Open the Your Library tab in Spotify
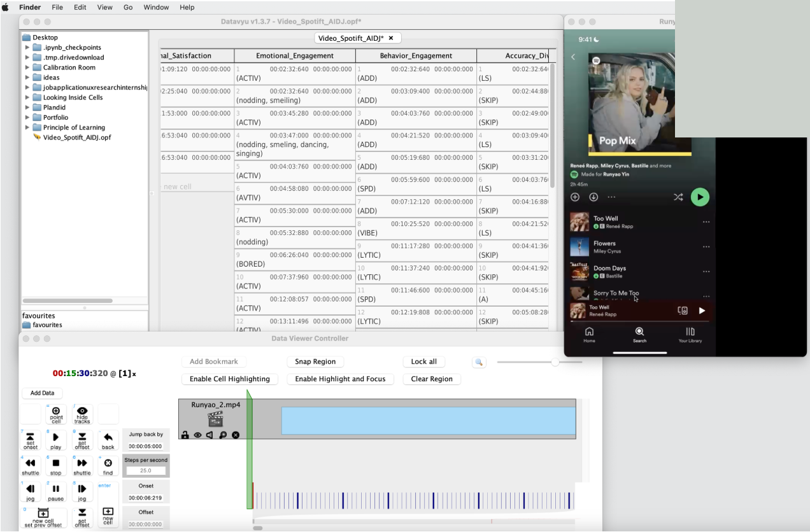 point(690,335)
